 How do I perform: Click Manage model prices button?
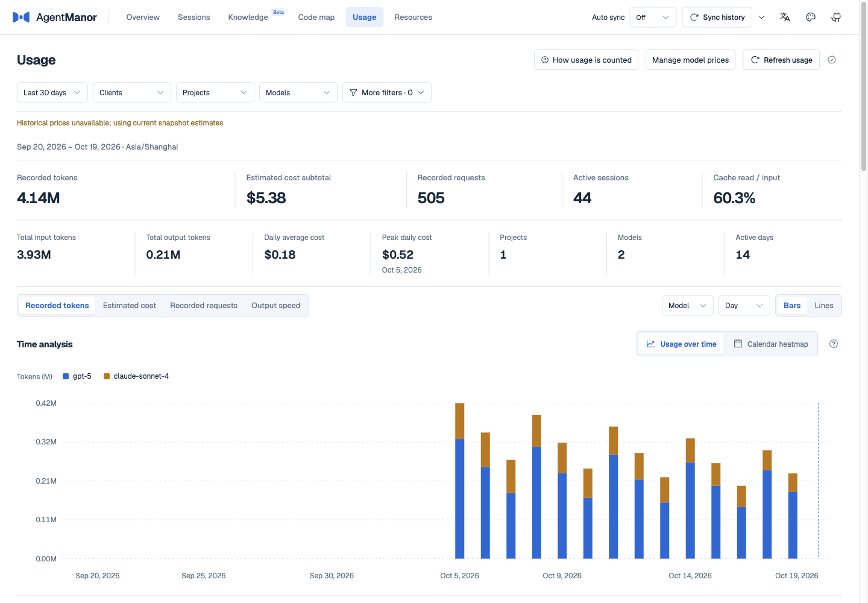[691, 60]
